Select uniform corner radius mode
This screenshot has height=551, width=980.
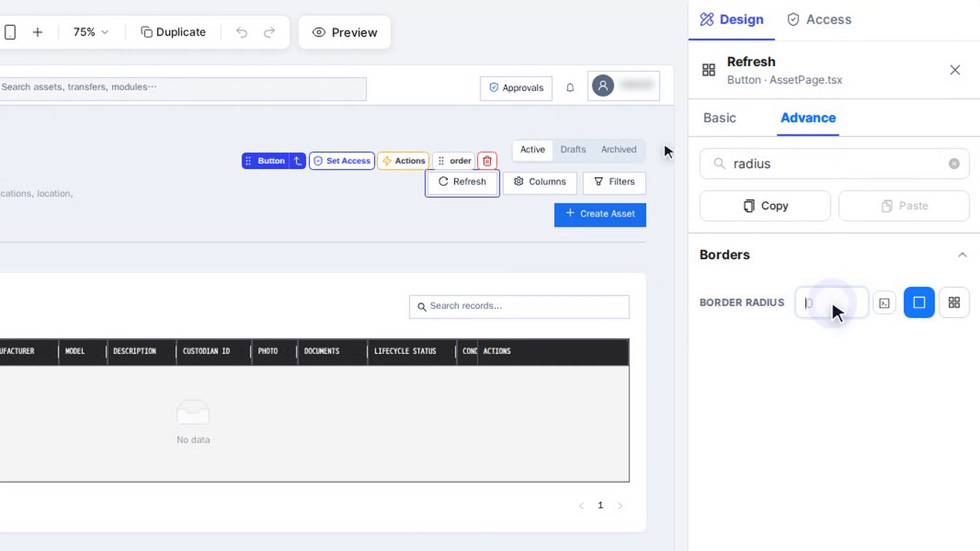click(x=919, y=303)
